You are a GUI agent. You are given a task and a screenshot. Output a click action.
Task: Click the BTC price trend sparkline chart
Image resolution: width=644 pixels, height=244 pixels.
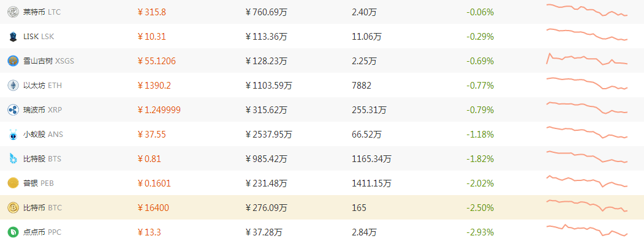point(587,205)
